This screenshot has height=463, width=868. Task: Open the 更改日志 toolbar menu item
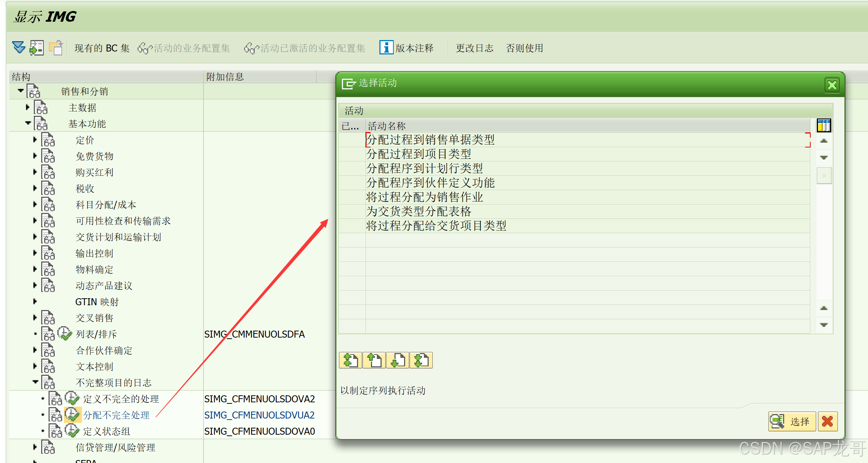(x=474, y=48)
